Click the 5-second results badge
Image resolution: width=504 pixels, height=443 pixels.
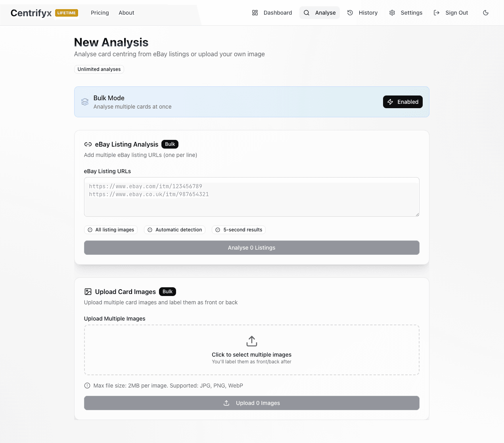click(x=239, y=230)
